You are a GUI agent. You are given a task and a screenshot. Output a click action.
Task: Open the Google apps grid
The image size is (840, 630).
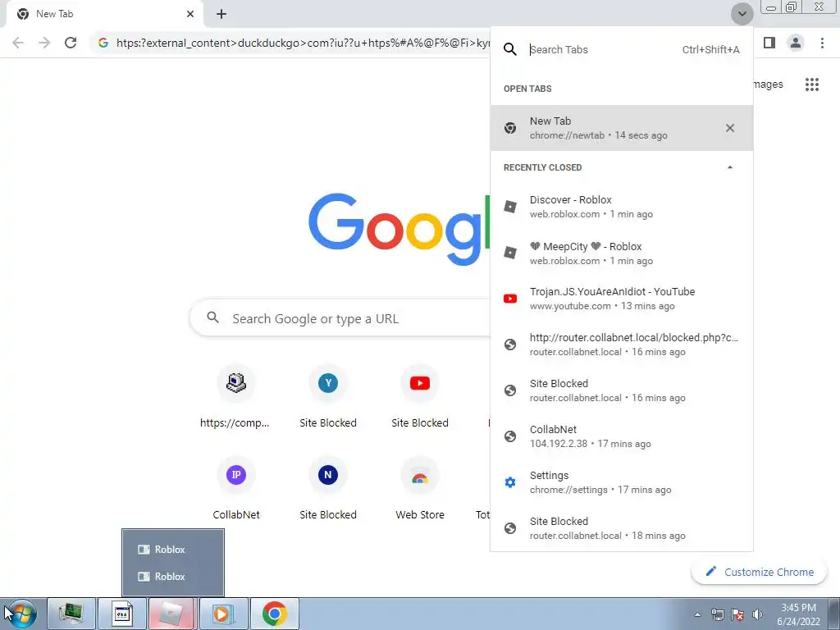(812, 84)
